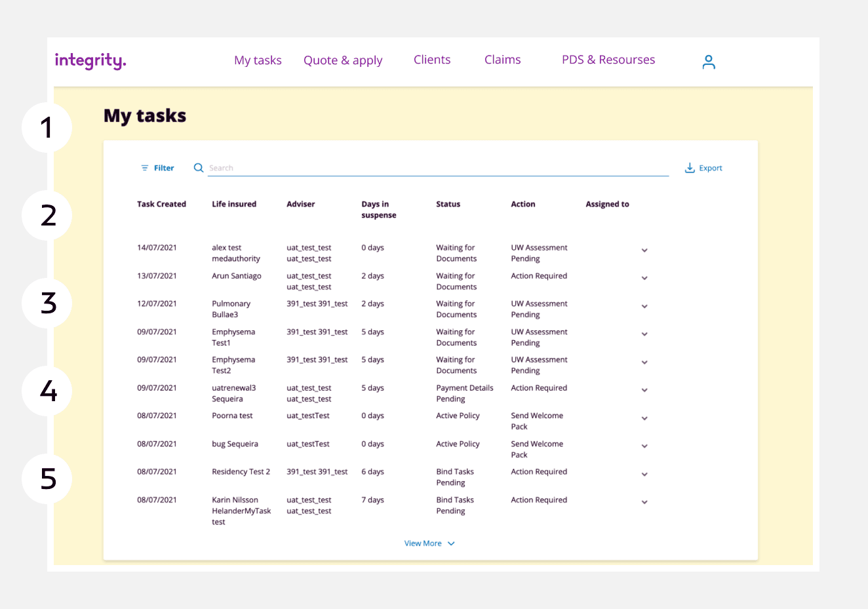The width and height of the screenshot is (868, 609).
Task: Export the task list
Action: pos(703,168)
